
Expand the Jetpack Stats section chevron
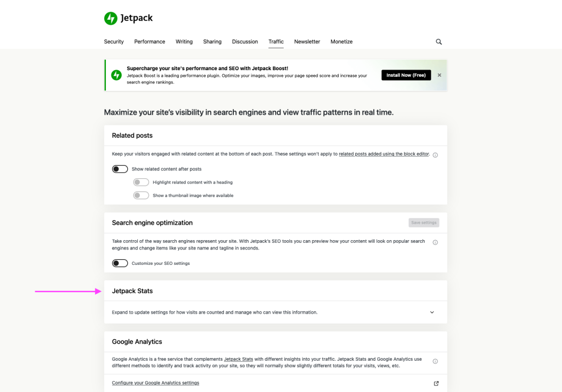pos(432,313)
